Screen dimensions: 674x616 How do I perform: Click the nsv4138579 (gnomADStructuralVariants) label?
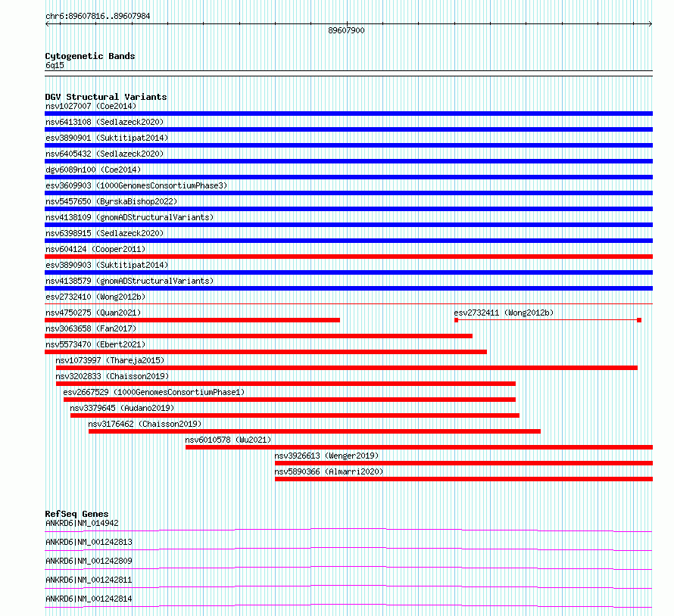[x=129, y=281]
